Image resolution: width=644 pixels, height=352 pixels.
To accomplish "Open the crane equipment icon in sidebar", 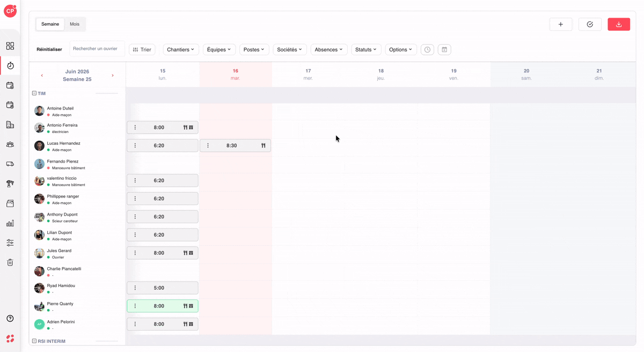I will [10, 184].
